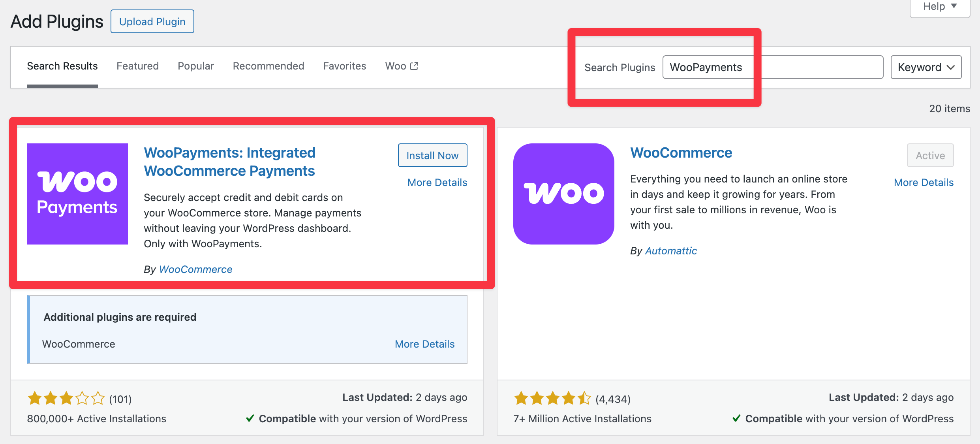Click the green compatibility checkmark for WooPayments
The image size is (980, 444).
250,418
